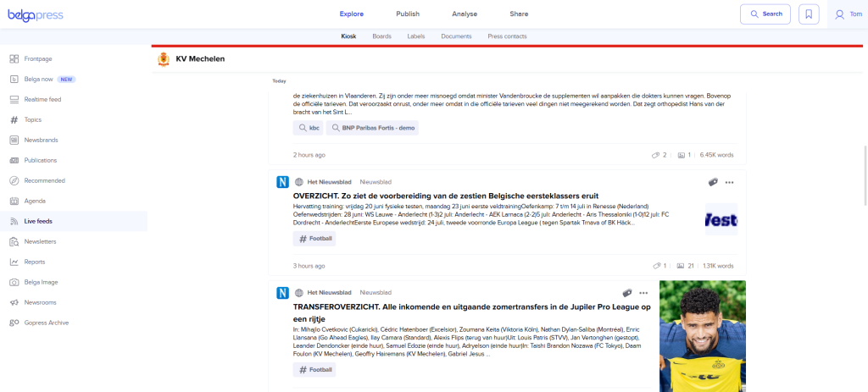
Task: Open Recommended compass icon
Action: pos(14,181)
